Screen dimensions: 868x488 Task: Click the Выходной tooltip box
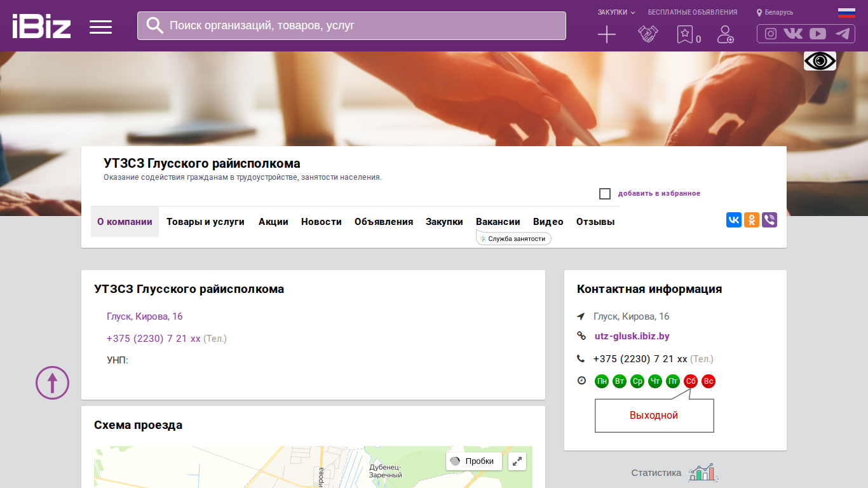[x=654, y=416]
